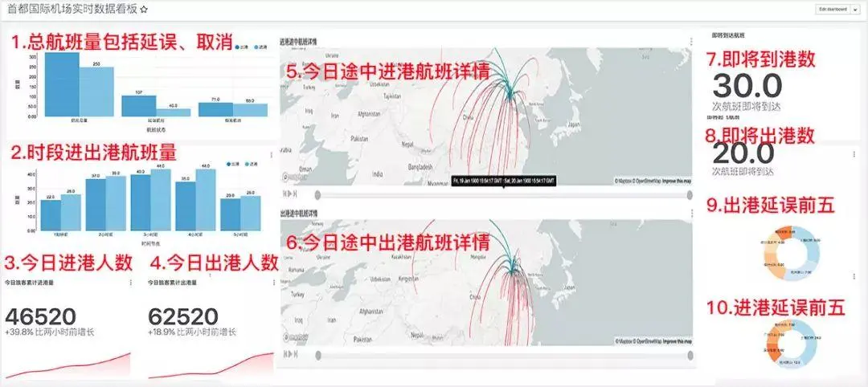Open the dropdown arrow beside Edit dashboard

point(857,10)
